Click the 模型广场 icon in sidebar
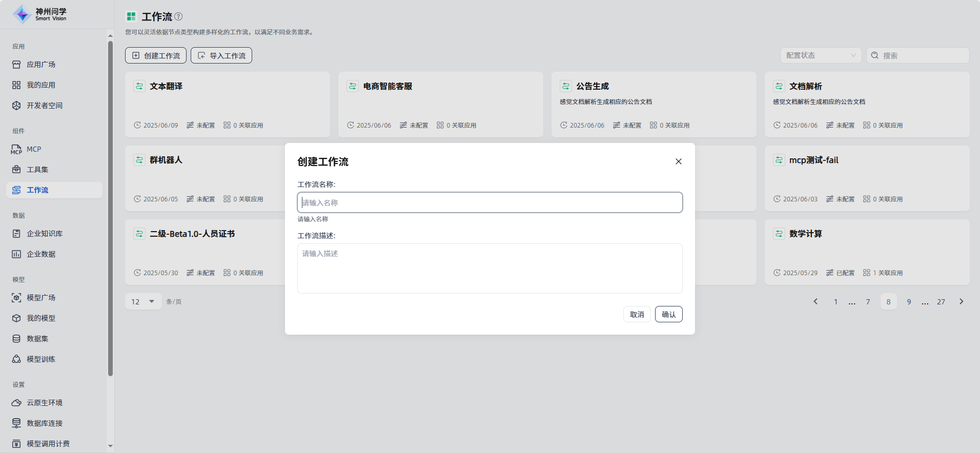980x453 pixels. click(x=16, y=298)
